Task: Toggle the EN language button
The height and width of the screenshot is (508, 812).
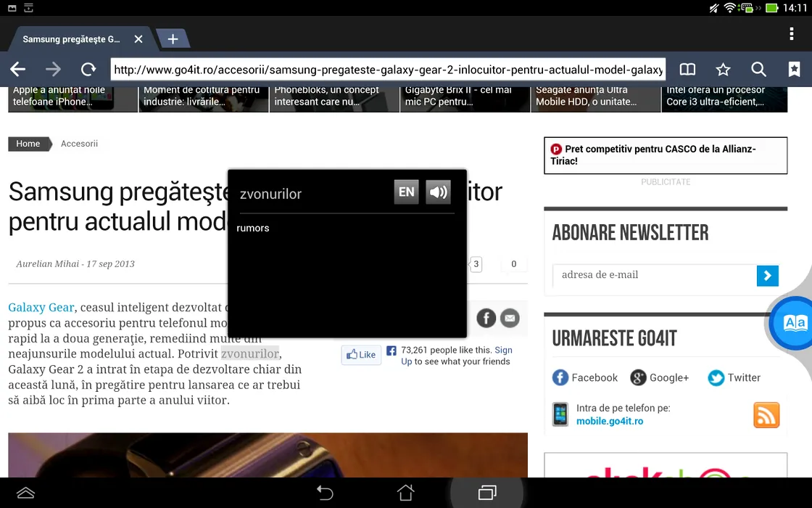Action: coord(406,192)
